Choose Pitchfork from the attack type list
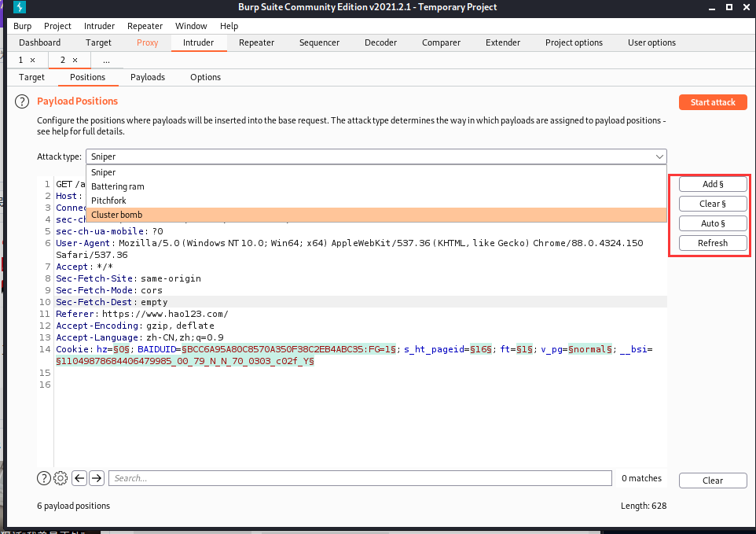Screen dimensions: 756x534 click(x=108, y=201)
